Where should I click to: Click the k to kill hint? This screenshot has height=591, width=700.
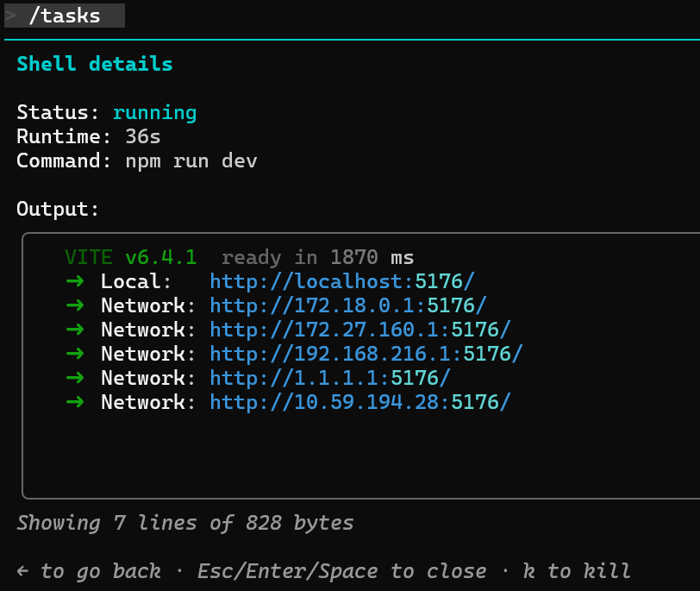click(577, 571)
